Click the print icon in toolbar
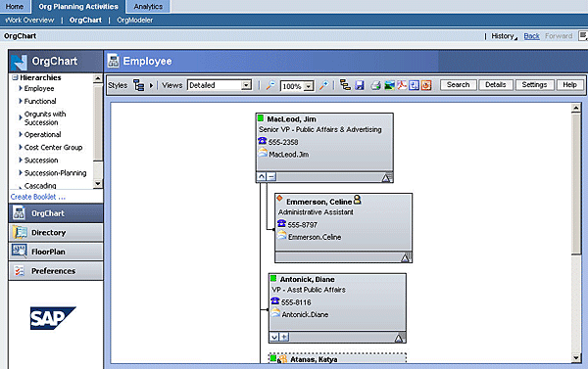The width and height of the screenshot is (588, 369). tap(375, 86)
